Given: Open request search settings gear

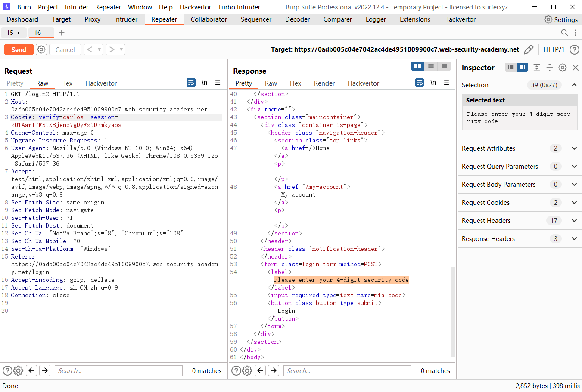Looking at the screenshot, I should click(x=18, y=370).
